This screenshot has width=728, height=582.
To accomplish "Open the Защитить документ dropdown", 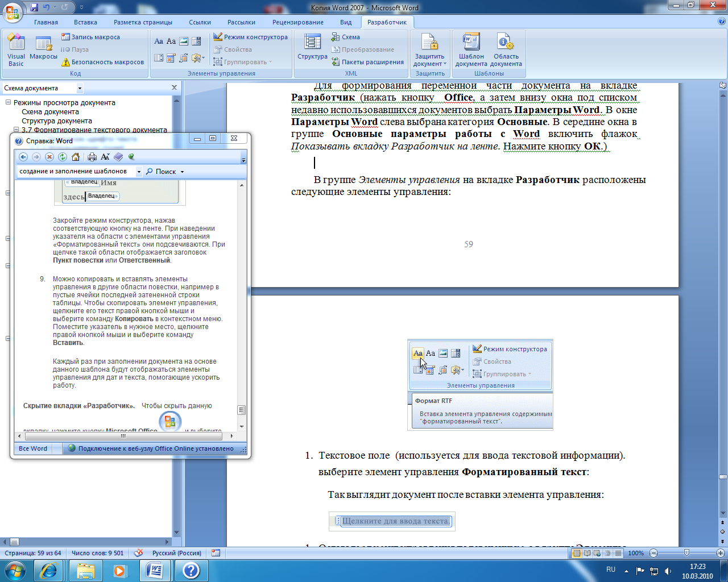I will tap(430, 50).
